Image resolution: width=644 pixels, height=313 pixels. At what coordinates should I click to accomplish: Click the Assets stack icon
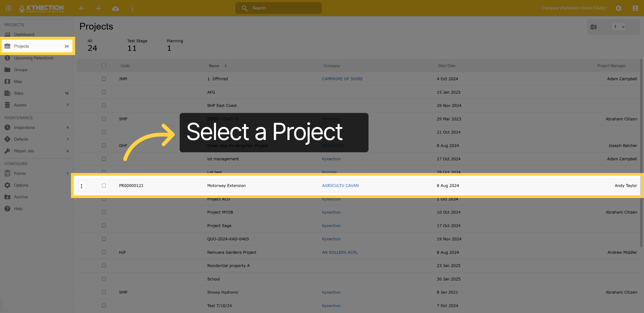tap(8, 105)
